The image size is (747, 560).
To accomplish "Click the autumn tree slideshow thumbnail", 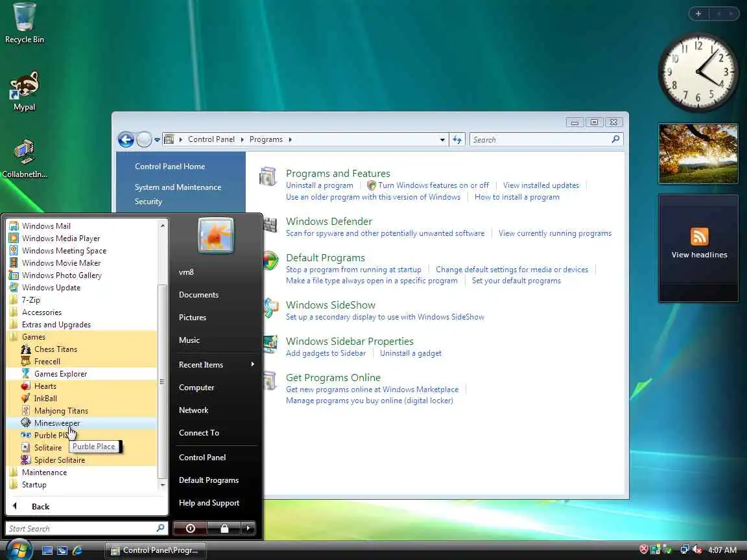I will (x=698, y=154).
